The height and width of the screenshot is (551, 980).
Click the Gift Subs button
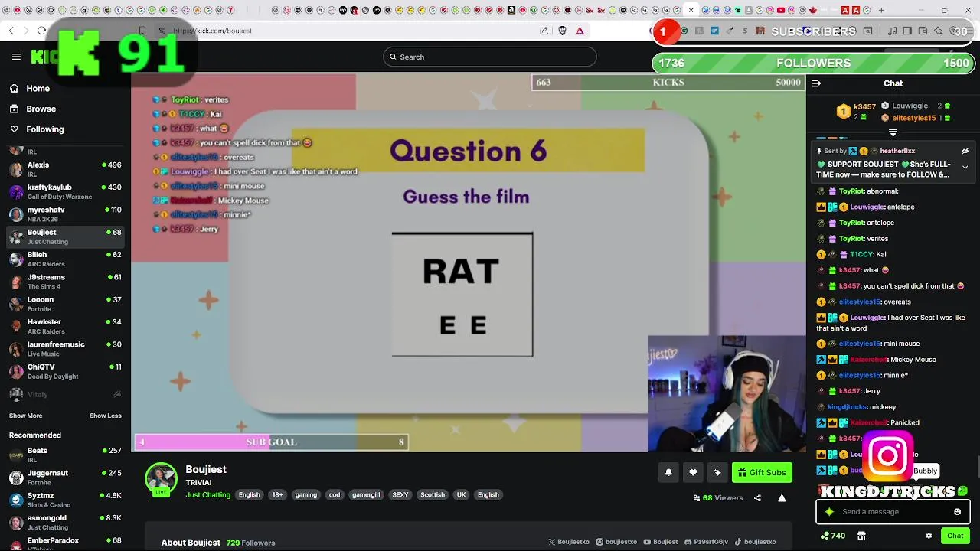coord(762,472)
